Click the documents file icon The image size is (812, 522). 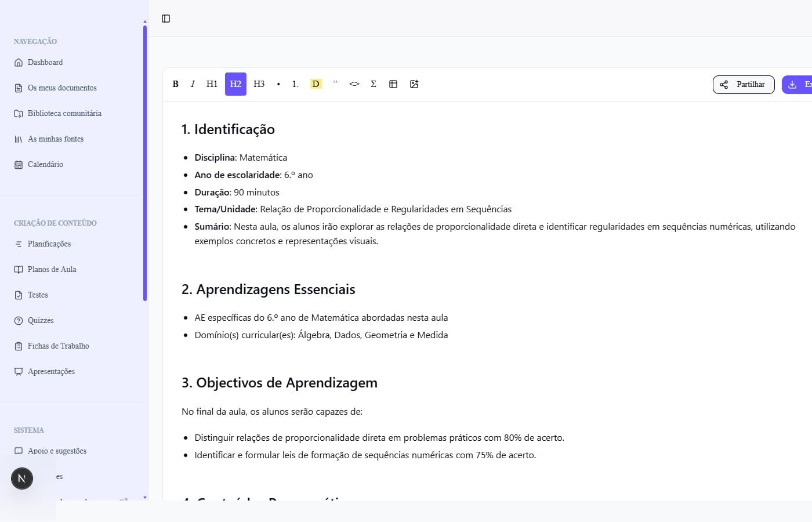[x=19, y=88]
